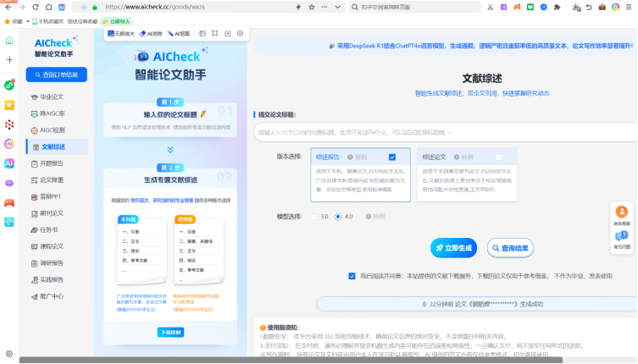This screenshot has height=364, width=638.
Task: Click the blue 下载样例 button
Action: click(170, 333)
